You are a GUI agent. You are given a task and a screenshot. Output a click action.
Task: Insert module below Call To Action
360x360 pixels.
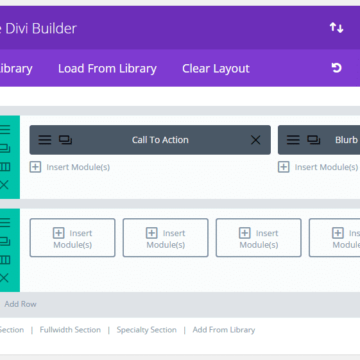[x=70, y=167]
